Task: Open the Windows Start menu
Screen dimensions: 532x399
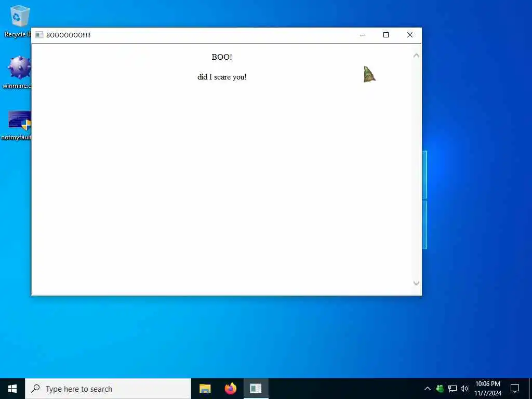Action: click(x=12, y=389)
